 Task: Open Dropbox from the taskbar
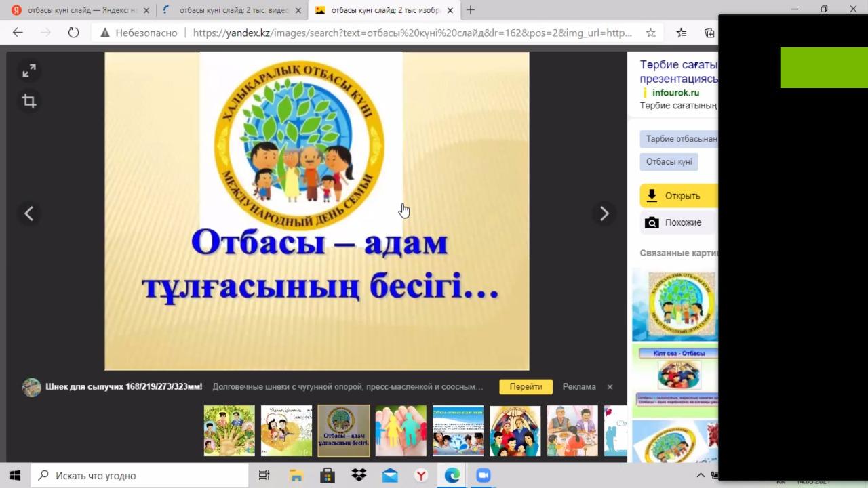[x=358, y=475]
